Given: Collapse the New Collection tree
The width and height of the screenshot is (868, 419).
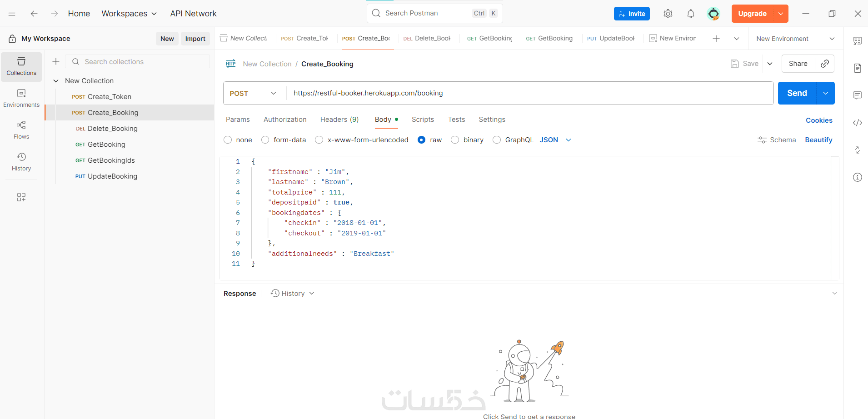Looking at the screenshot, I should coord(56,81).
